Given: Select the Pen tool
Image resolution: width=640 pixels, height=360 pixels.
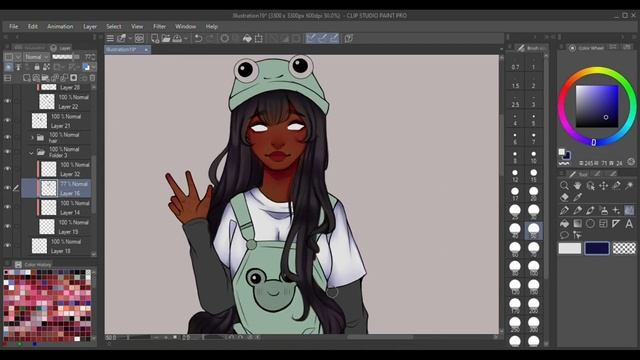Looking at the screenshot, I should [x=564, y=211].
